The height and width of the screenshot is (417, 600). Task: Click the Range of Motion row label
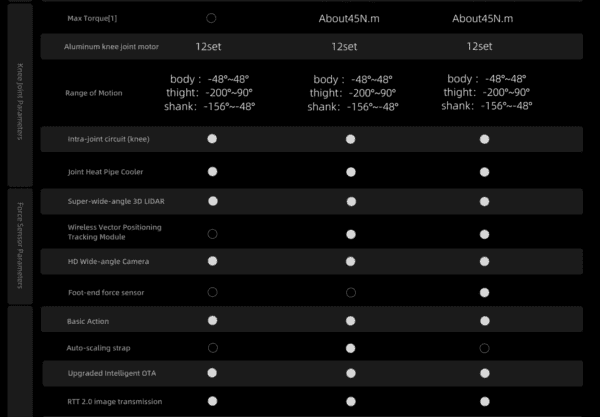click(x=96, y=92)
